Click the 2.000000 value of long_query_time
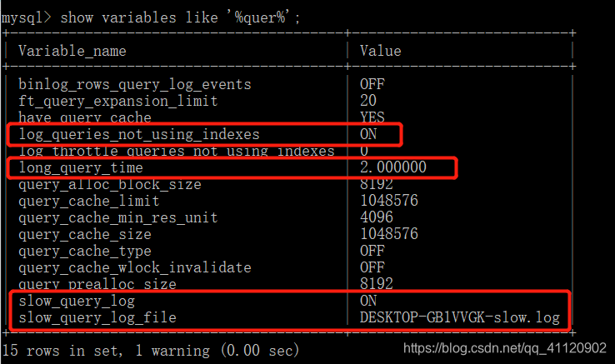 point(393,167)
